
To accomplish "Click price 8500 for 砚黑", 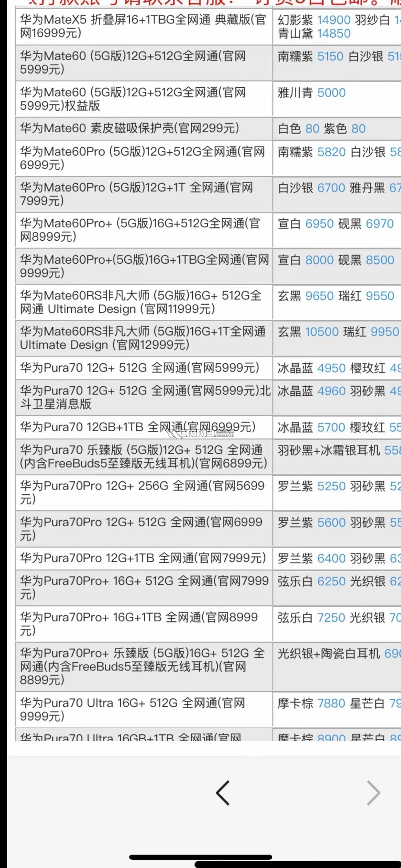I will [x=380, y=260].
